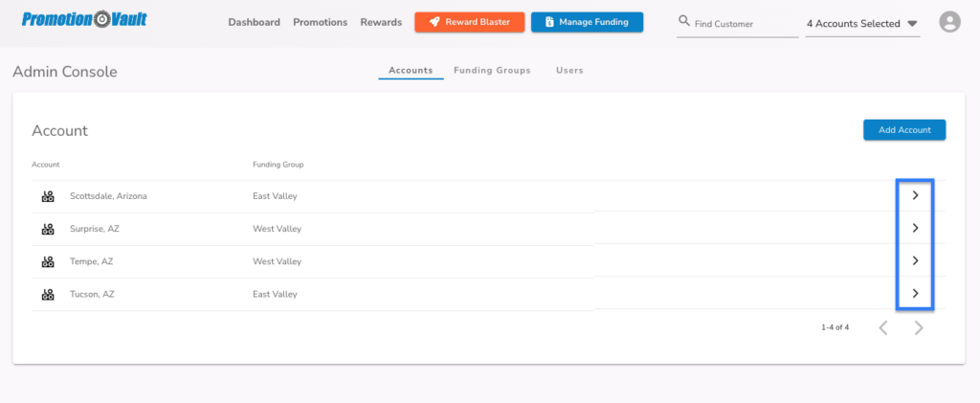The height and width of the screenshot is (403, 980).
Task: Click the Tempe, AZ account icon
Action: (x=48, y=261)
